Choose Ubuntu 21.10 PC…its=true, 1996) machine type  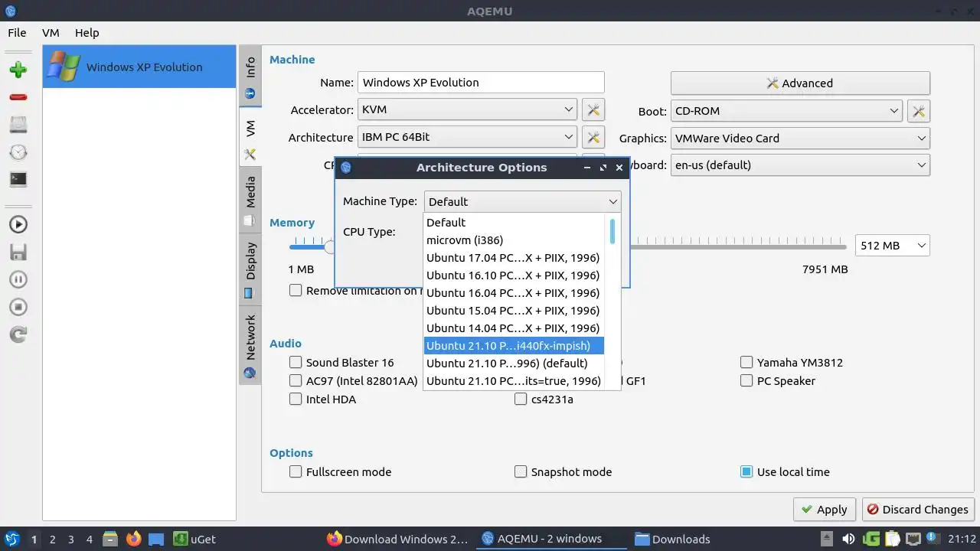coord(514,381)
